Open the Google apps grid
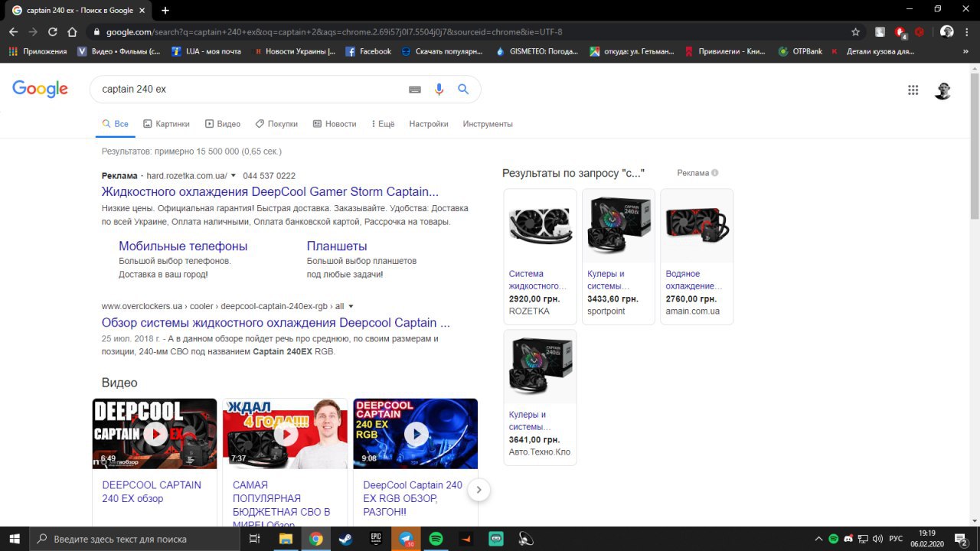 coord(913,90)
